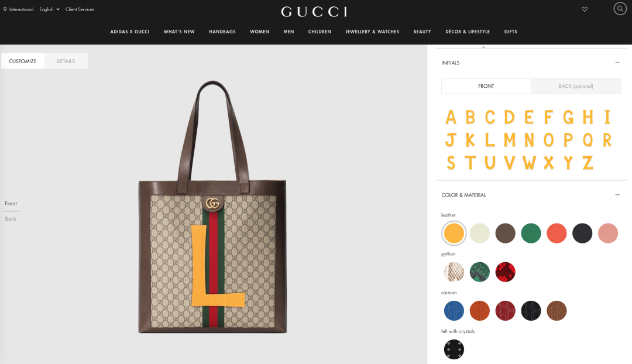Collapse the Initials section

(x=617, y=63)
